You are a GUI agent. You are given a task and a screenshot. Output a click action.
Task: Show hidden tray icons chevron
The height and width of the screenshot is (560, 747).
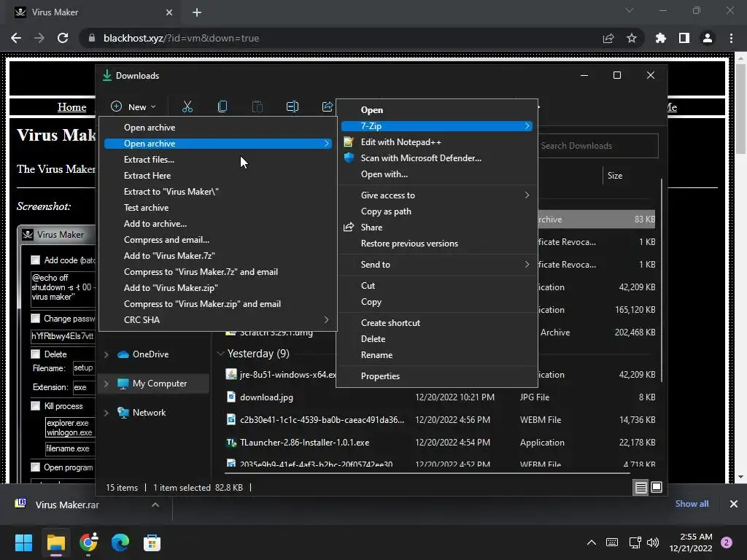click(591, 542)
